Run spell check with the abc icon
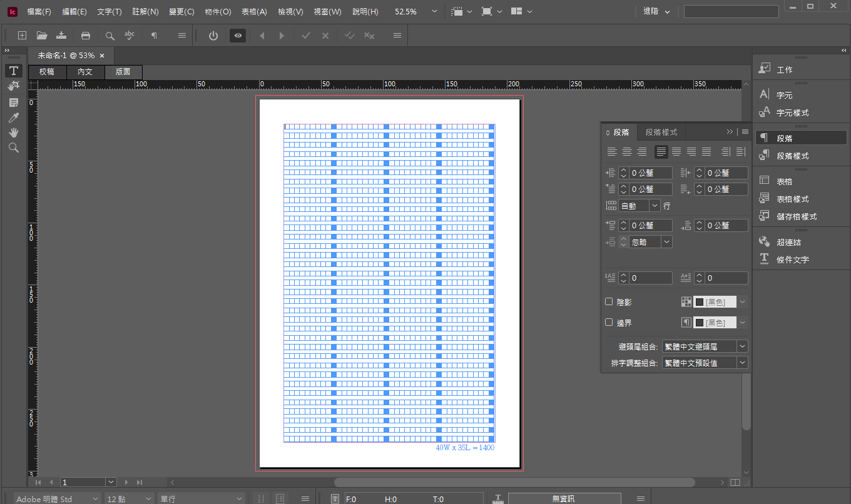 [x=130, y=36]
